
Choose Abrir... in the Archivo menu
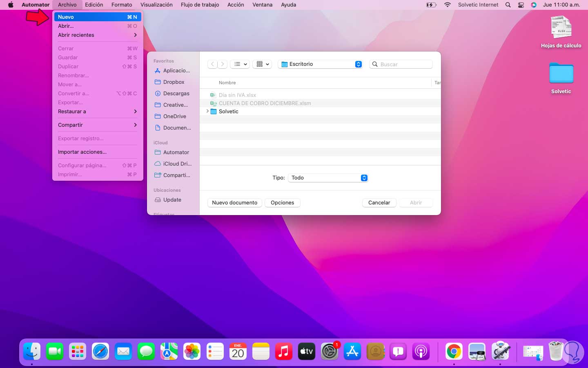click(98, 26)
